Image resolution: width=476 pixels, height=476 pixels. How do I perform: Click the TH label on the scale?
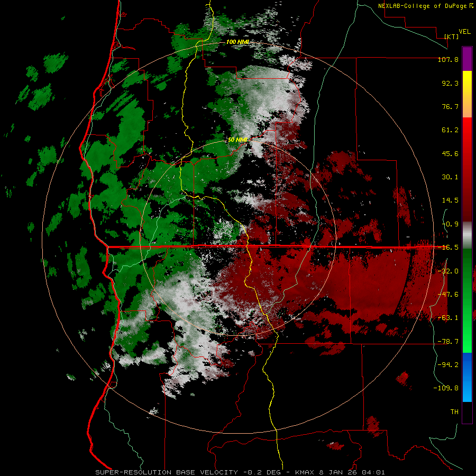click(x=454, y=412)
